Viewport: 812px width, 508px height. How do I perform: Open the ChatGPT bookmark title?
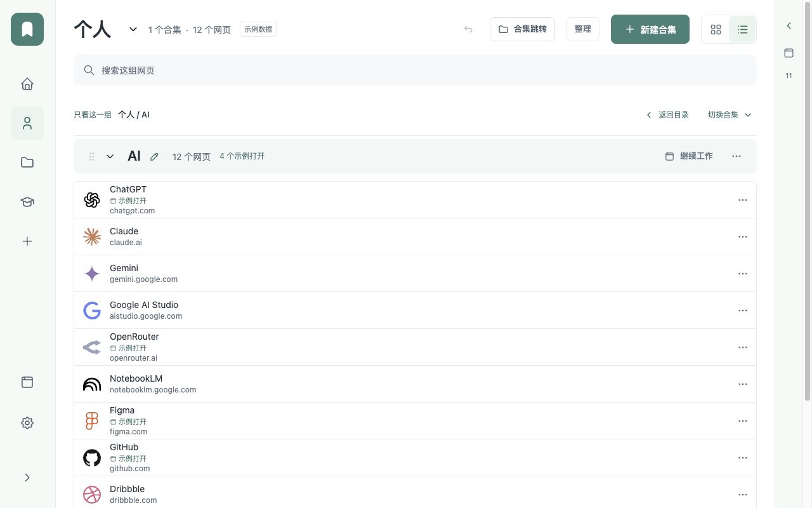coord(128,189)
